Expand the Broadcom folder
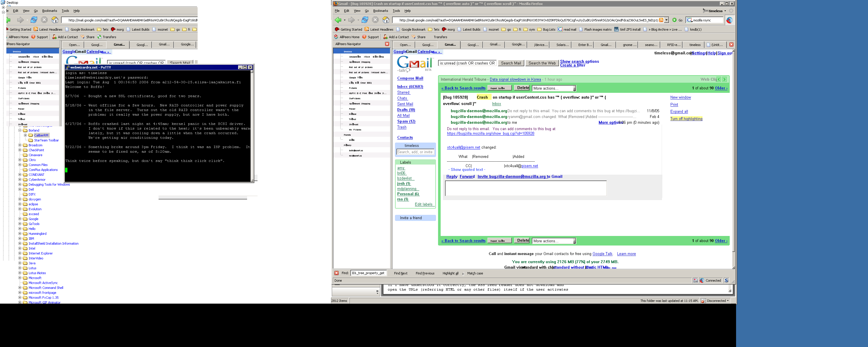Screen dimensions: 868x347 coord(20,145)
